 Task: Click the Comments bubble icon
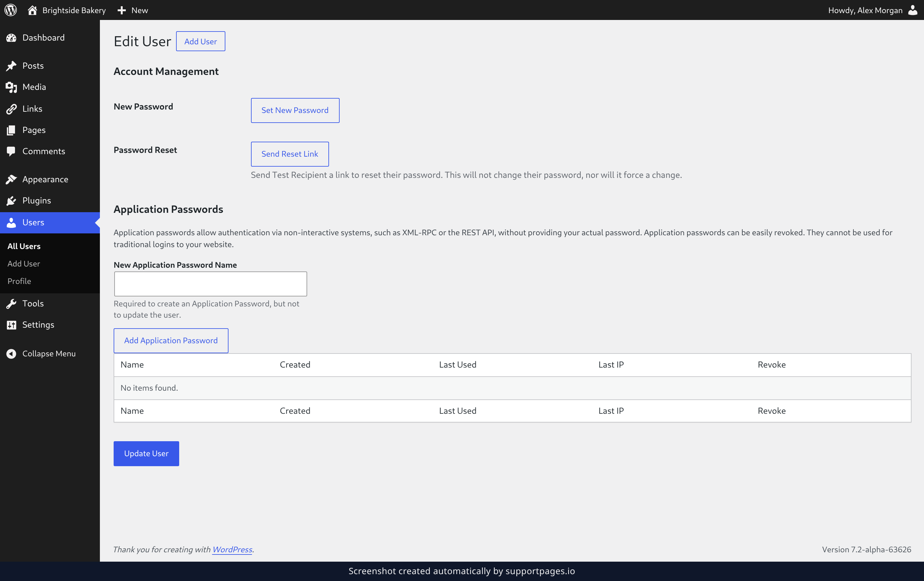click(11, 151)
